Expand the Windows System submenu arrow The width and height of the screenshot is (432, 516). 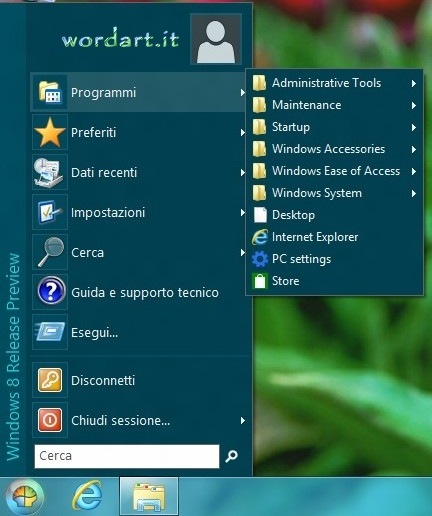coord(414,193)
